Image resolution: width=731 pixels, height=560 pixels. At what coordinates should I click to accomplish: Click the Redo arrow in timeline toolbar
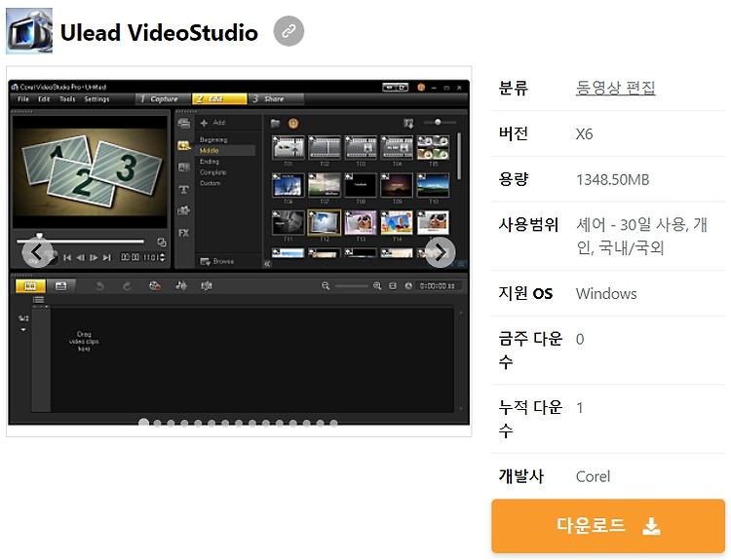[x=127, y=286]
